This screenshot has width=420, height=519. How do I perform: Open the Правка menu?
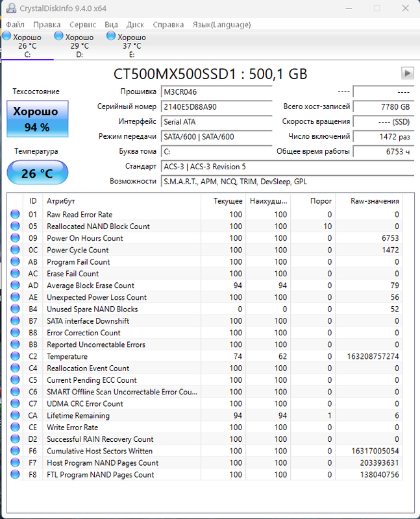[x=47, y=25]
